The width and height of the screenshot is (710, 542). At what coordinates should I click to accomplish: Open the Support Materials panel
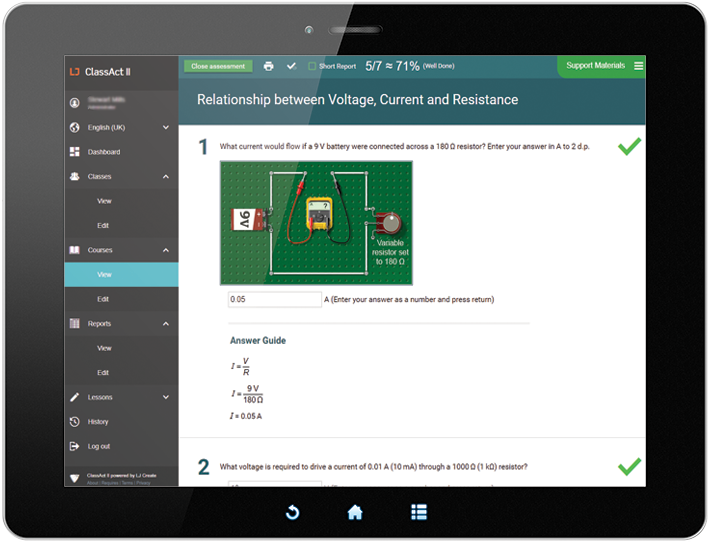[x=595, y=66]
